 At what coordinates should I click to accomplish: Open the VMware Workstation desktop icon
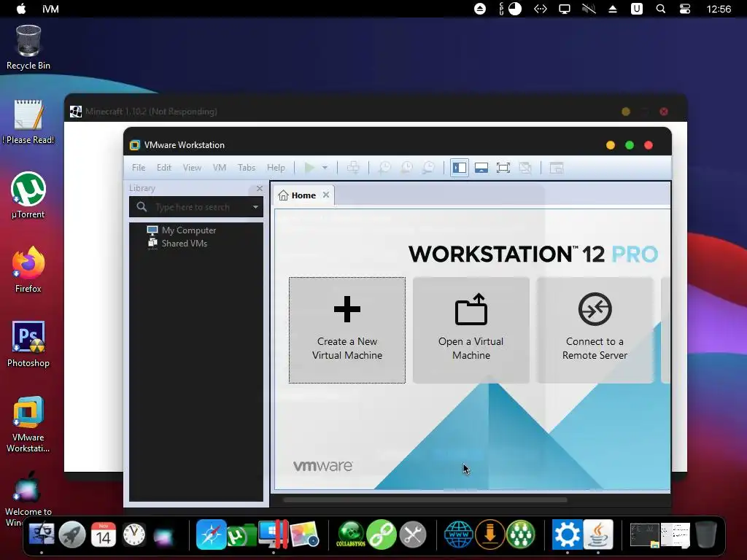[28, 424]
